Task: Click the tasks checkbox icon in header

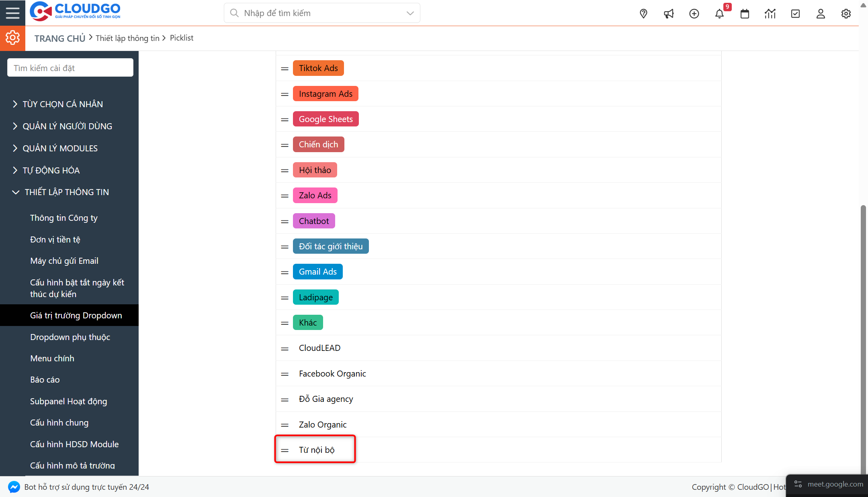Action: 795,14
